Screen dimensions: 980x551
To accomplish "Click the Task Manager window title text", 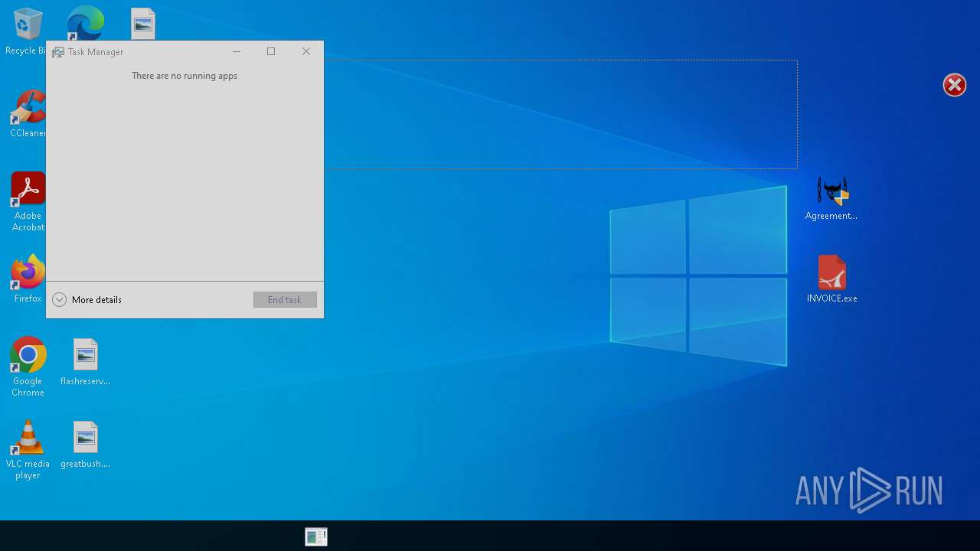I will (96, 52).
